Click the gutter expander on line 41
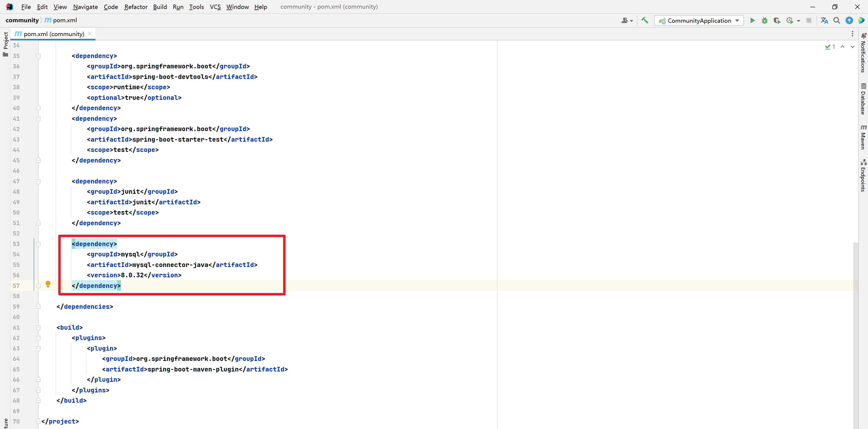Viewport: 868px width, 429px height. 38,119
